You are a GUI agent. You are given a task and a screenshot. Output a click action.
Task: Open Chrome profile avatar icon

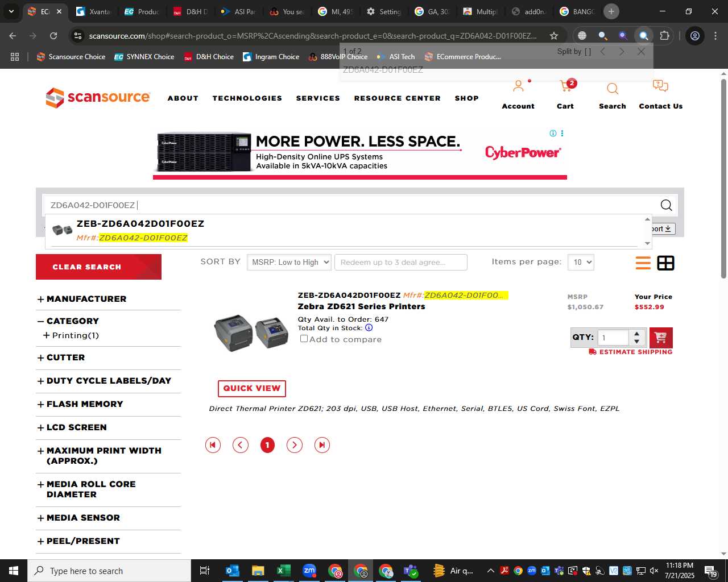pos(694,36)
